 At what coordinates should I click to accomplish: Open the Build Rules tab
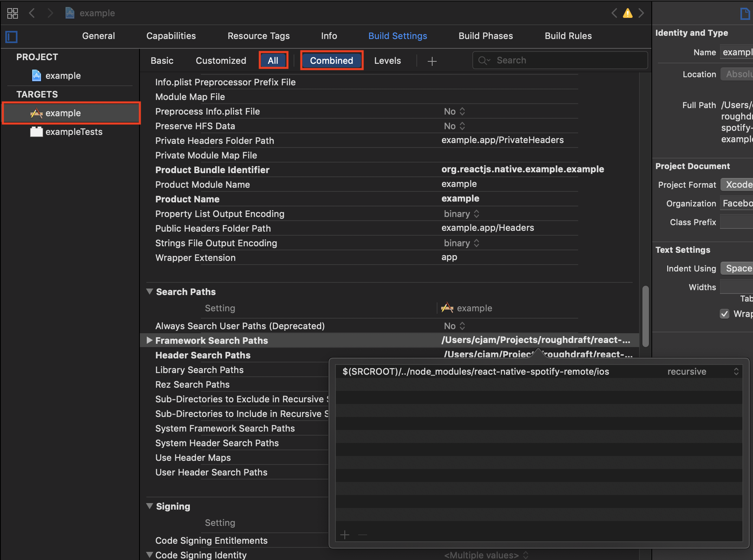coord(568,36)
